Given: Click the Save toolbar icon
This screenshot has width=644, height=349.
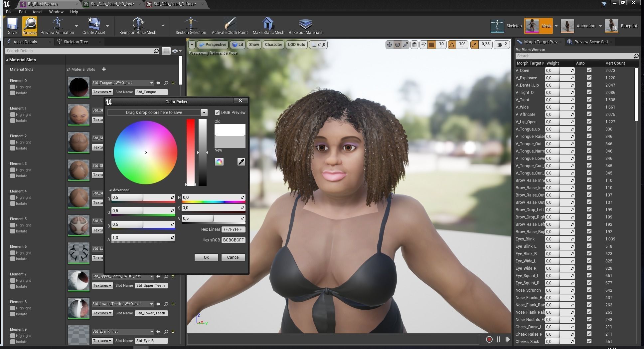Looking at the screenshot, I should [x=12, y=26].
